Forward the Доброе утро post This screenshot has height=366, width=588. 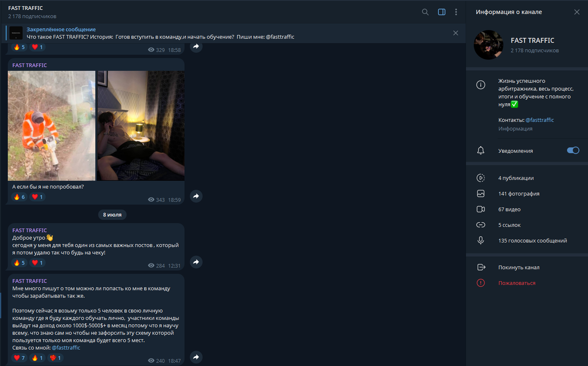pyautogui.click(x=196, y=262)
